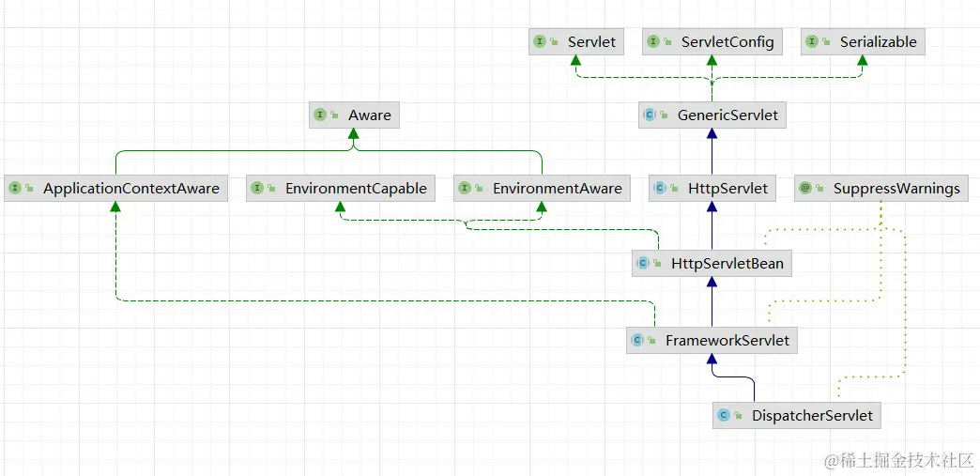Click the class icon on HttpServlet

point(660,189)
